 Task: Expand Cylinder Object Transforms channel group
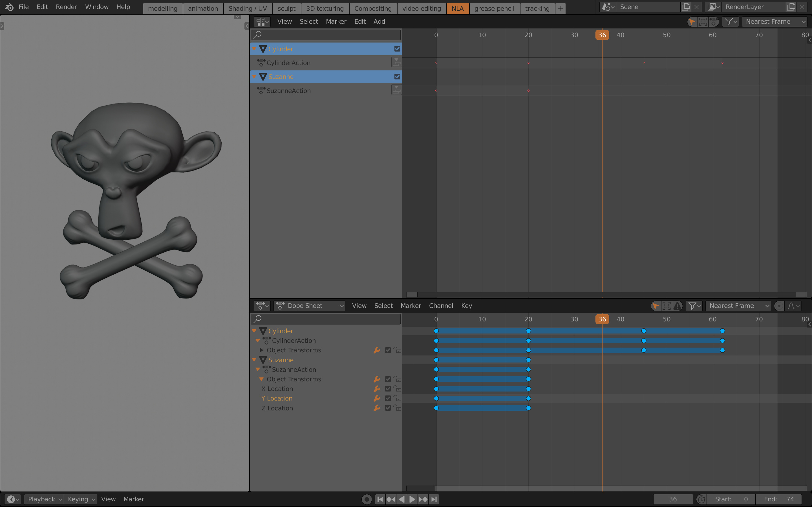[261, 350]
